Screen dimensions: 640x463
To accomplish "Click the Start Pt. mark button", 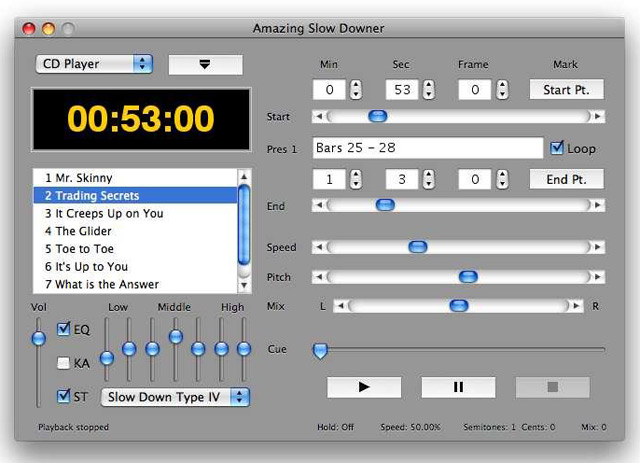I will (566, 89).
